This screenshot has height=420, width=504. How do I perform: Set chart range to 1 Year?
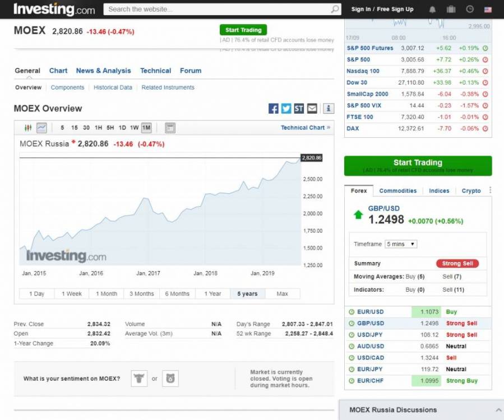coord(213,293)
